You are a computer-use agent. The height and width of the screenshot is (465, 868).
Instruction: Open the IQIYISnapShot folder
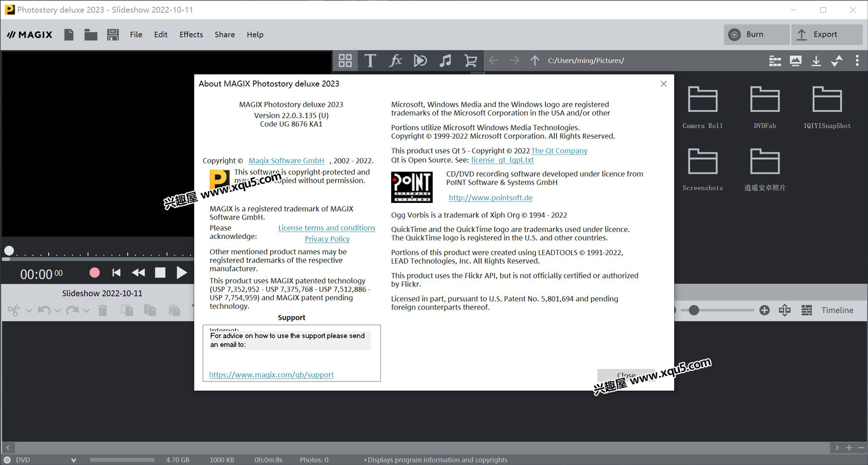coord(827,107)
